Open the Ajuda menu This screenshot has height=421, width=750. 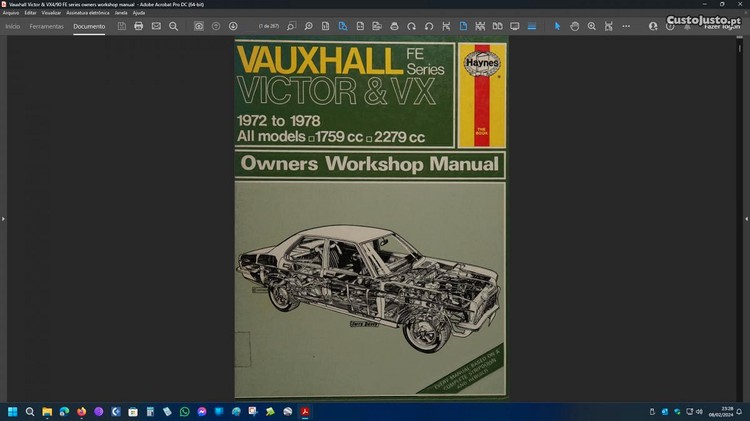tap(139, 12)
